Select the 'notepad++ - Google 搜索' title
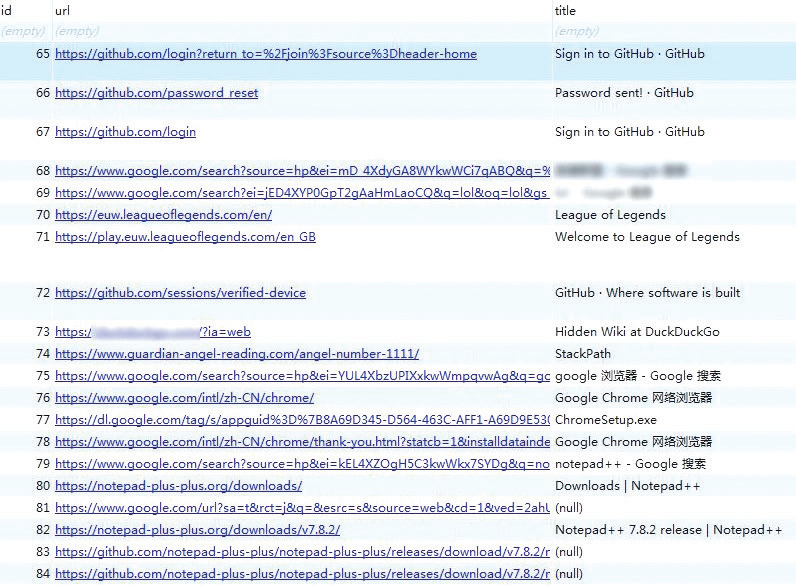The width and height of the screenshot is (796, 586). tap(631, 464)
